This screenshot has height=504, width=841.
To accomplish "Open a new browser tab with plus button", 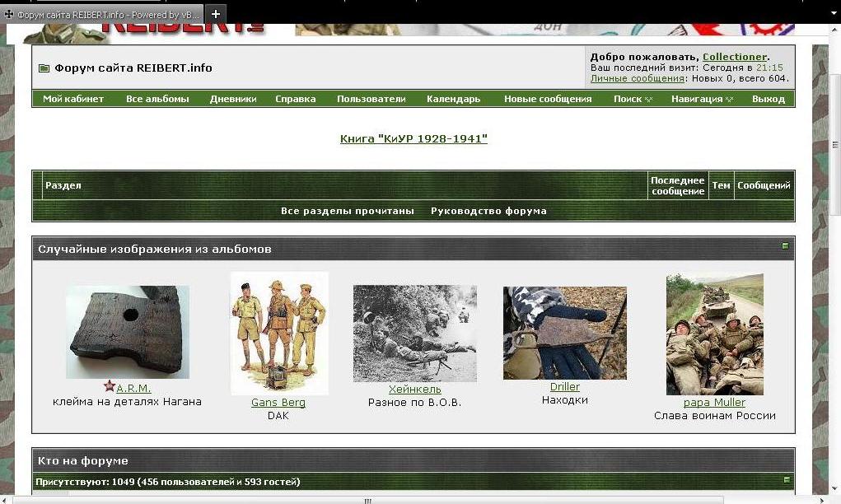I will (216, 14).
